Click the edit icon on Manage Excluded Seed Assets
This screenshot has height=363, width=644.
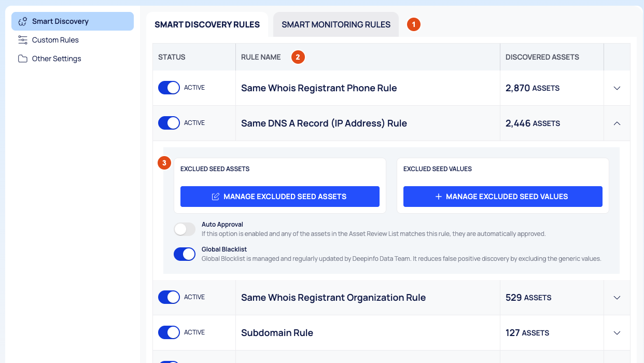coord(216,197)
